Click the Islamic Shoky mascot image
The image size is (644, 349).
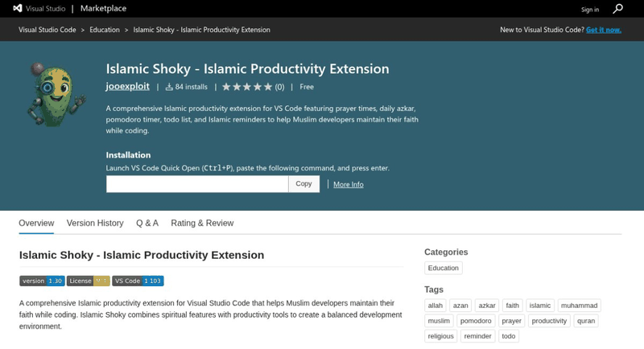tap(56, 94)
